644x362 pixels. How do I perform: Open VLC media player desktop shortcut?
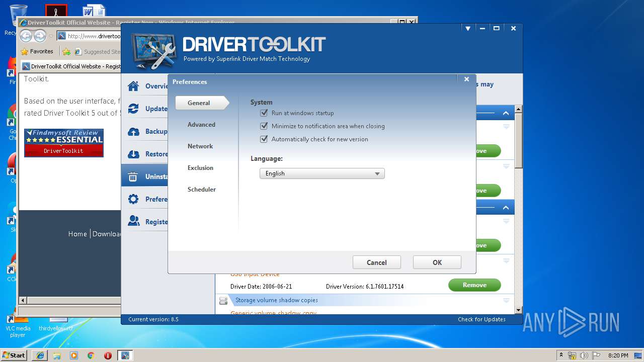[x=18, y=324]
